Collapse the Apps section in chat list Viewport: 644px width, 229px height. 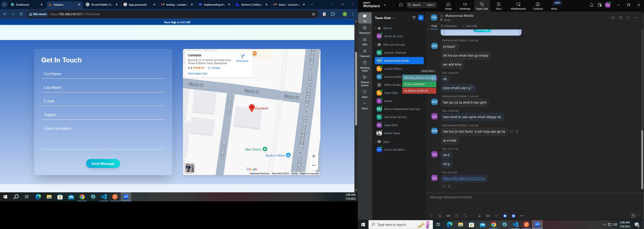click(x=375, y=142)
